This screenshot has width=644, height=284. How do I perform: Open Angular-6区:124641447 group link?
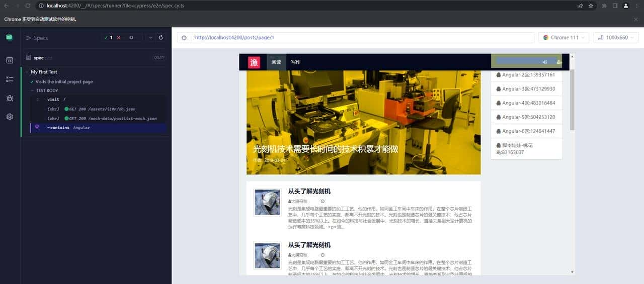tap(526, 131)
